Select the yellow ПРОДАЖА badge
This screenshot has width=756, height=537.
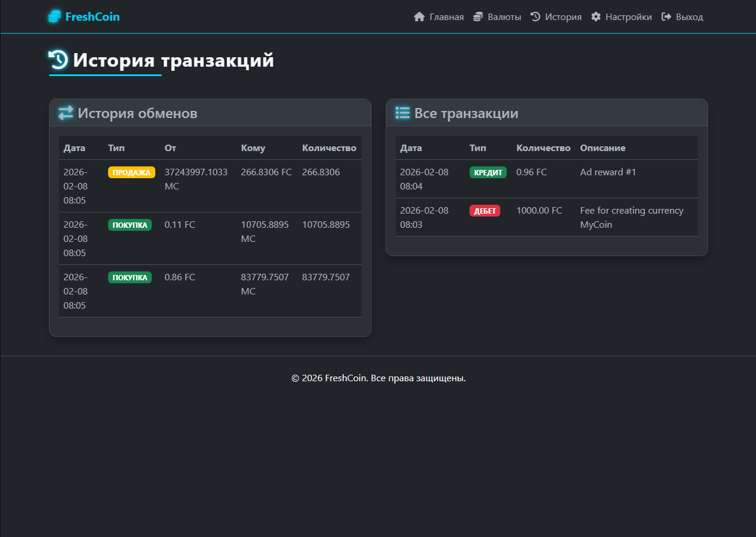click(131, 172)
